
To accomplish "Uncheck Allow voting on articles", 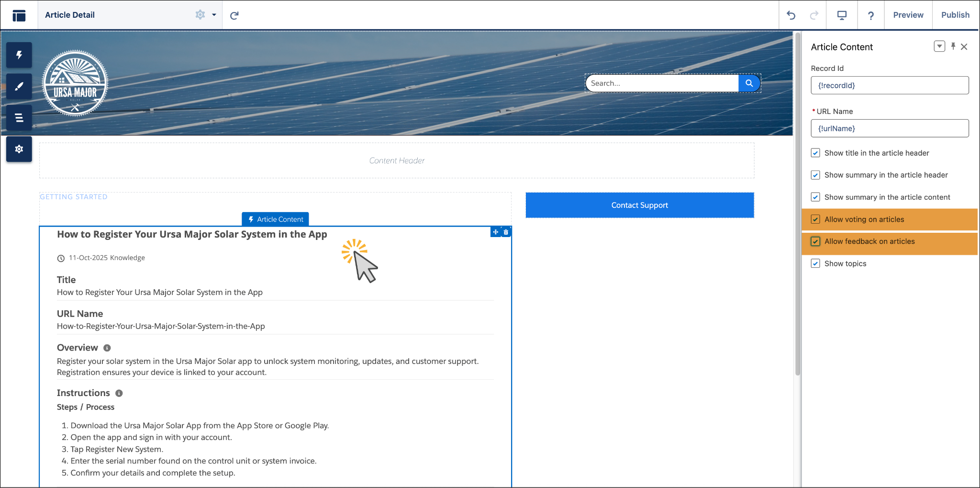I will pos(815,219).
